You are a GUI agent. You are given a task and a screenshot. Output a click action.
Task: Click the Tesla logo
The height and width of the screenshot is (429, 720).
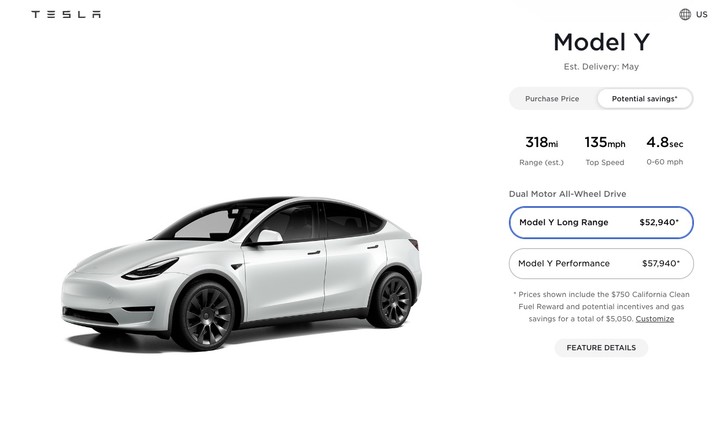(66, 14)
